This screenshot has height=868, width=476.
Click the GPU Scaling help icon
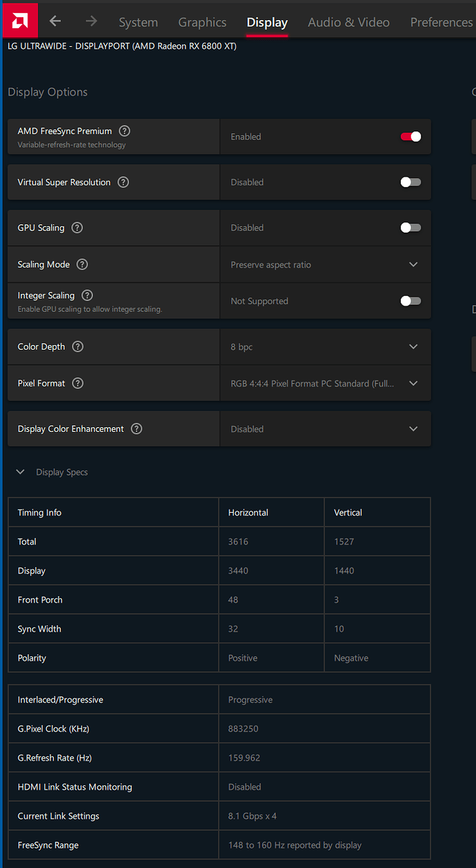77,228
